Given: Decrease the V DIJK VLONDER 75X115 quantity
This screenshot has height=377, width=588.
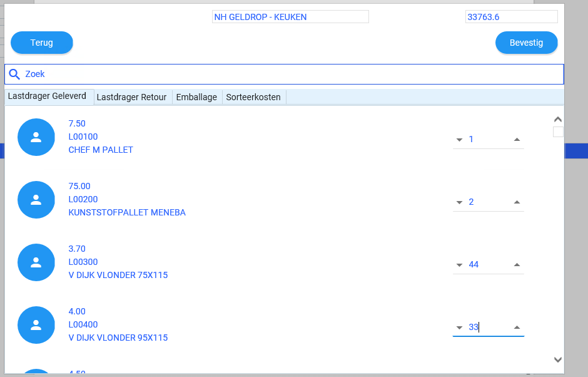Looking at the screenshot, I should click(x=459, y=264).
